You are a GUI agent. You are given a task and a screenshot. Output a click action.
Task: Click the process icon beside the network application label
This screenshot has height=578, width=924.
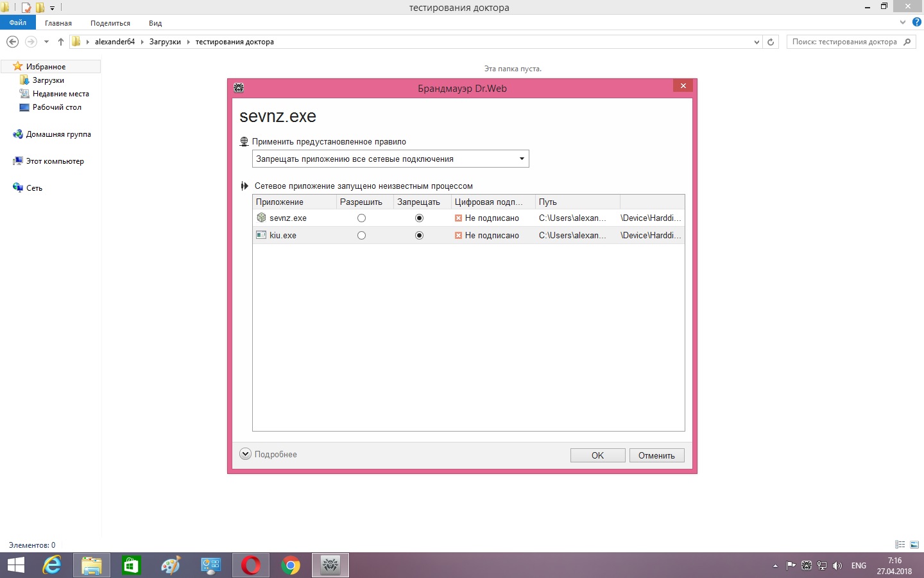click(x=244, y=186)
